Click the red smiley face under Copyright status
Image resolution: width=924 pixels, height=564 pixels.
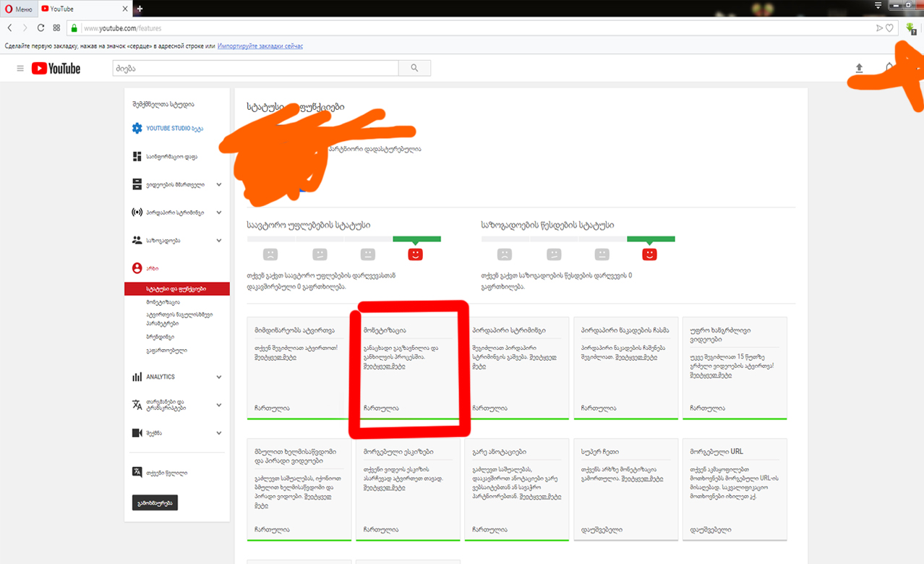click(415, 255)
